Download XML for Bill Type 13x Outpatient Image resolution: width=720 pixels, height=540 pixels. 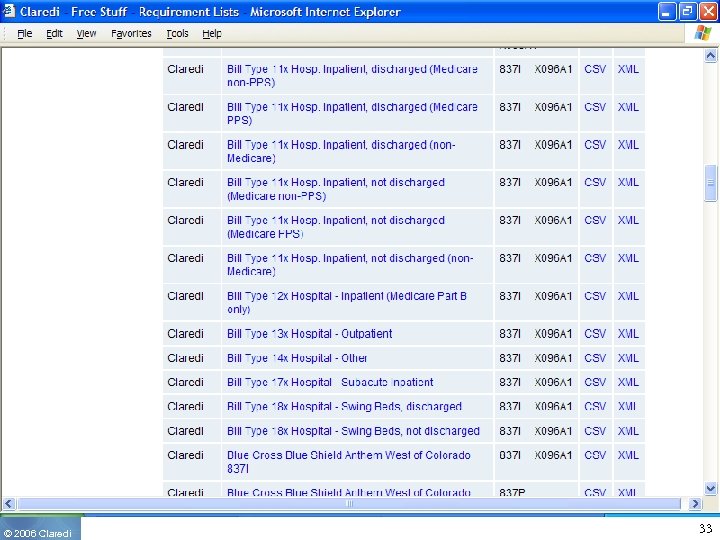tap(628, 334)
